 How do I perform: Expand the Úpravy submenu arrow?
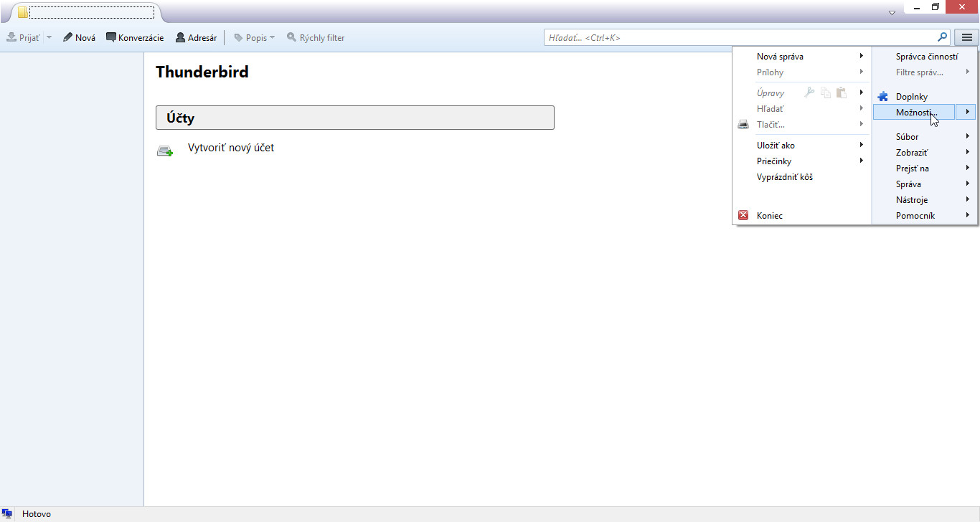[861, 92]
